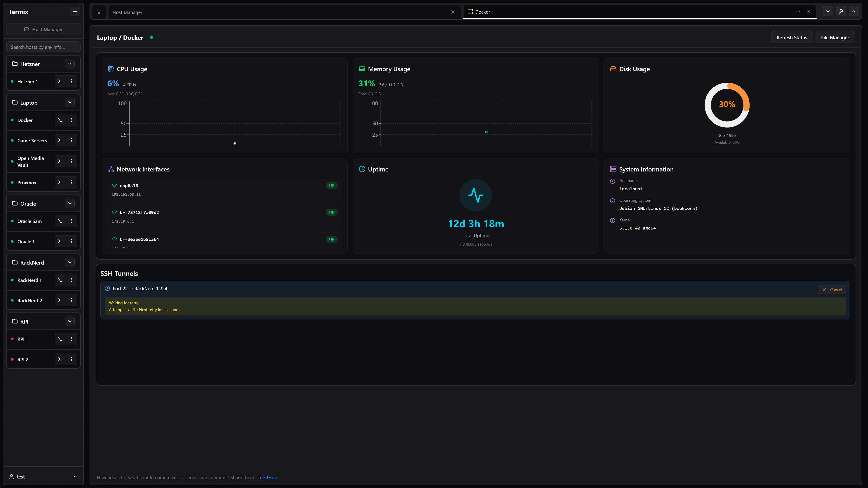Open options menu for Game Servers host
This screenshot has width=868, height=488.
click(71, 141)
